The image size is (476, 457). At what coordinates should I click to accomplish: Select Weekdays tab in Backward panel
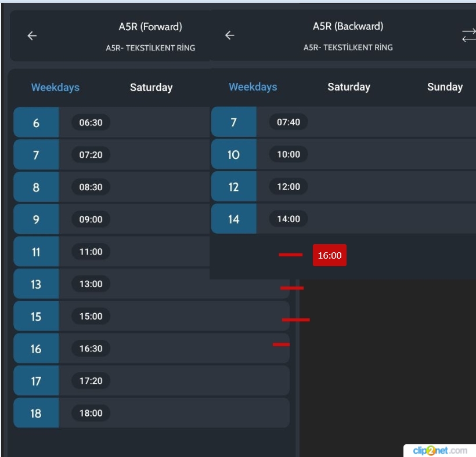253,87
